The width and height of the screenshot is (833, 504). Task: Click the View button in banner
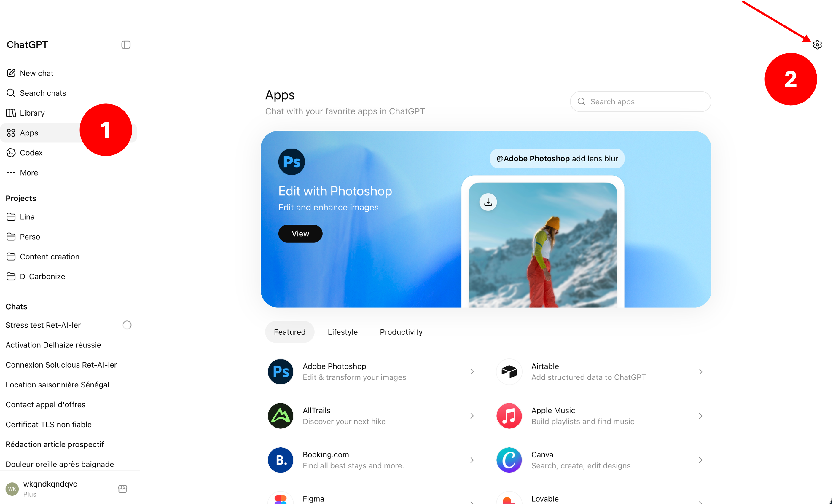tap(300, 234)
